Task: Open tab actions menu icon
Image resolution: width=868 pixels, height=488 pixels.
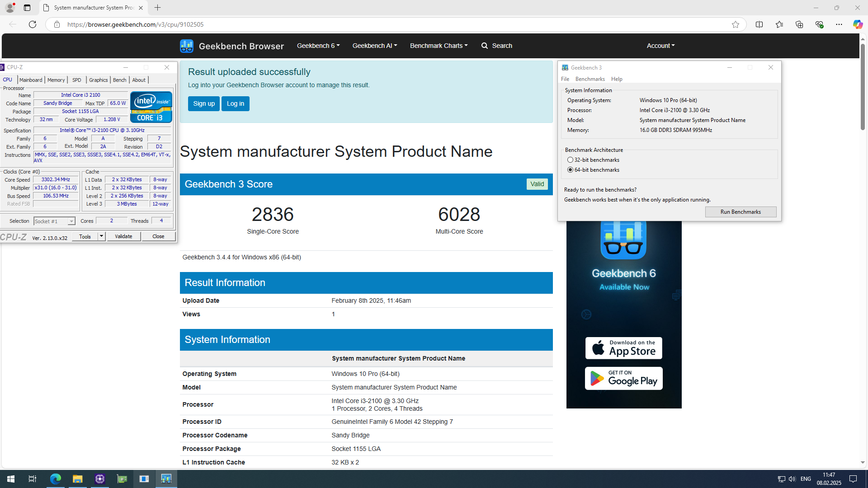Action: [x=27, y=8]
